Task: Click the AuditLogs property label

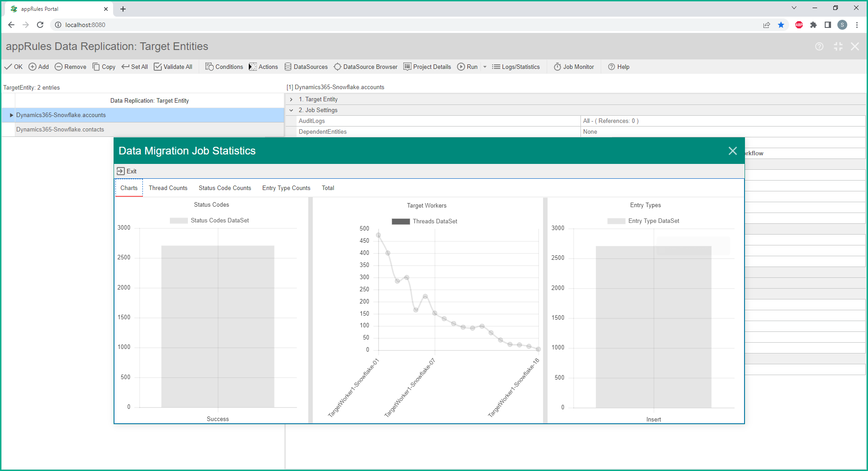Action: click(312, 121)
